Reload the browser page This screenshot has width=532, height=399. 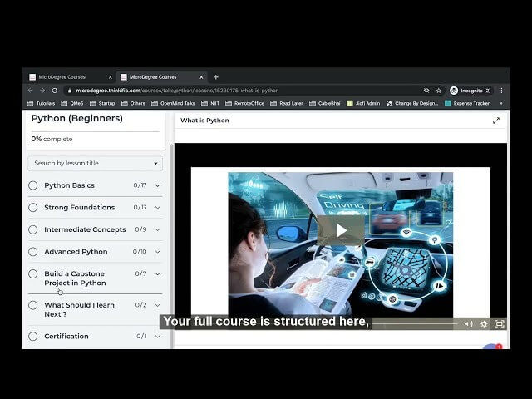(x=55, y=90)
